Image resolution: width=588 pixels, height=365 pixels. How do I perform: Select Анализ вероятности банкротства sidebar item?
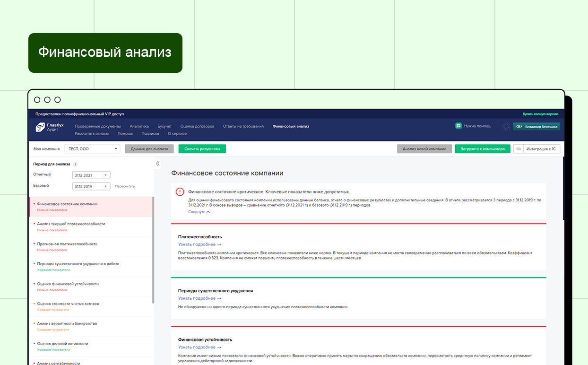(91, 326)
